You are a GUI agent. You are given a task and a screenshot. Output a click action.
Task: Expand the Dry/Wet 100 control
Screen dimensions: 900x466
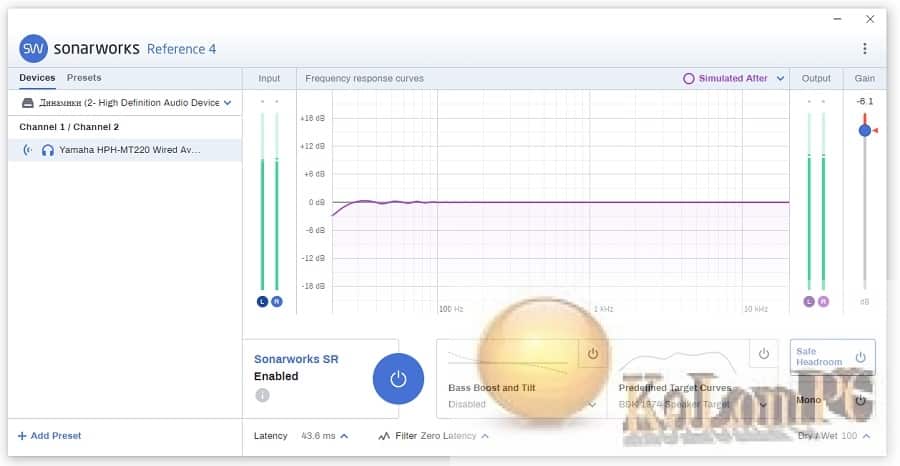866,436
